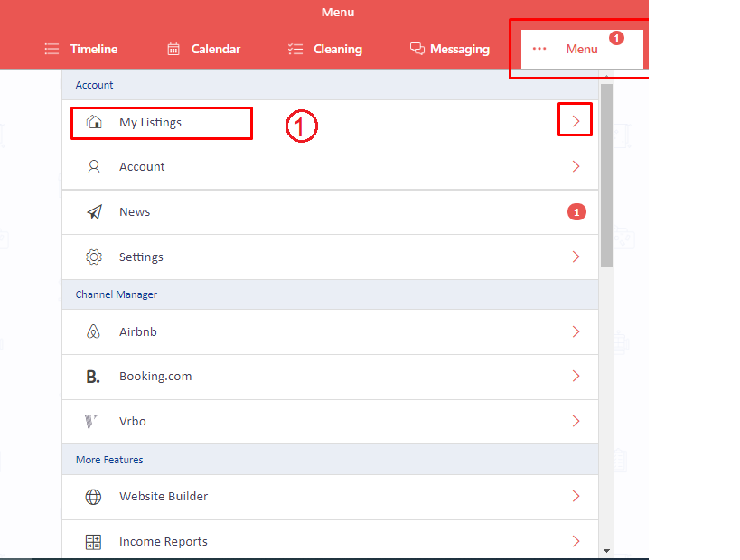
Task: Click the News paper plane icon
Action: coord(94,212)
